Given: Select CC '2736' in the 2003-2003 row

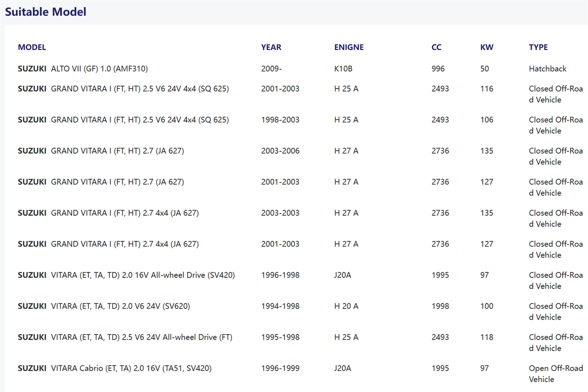Looking at the screenshot, I should 440,213.
